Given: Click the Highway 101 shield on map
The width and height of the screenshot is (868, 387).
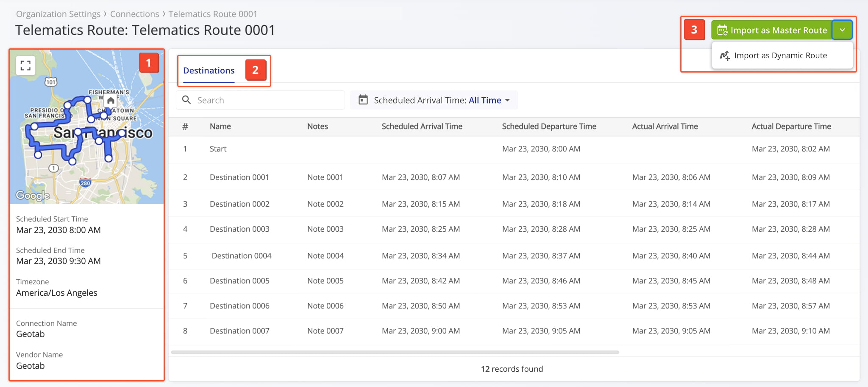Looking at the screenshot, I should tap(51, 82).
